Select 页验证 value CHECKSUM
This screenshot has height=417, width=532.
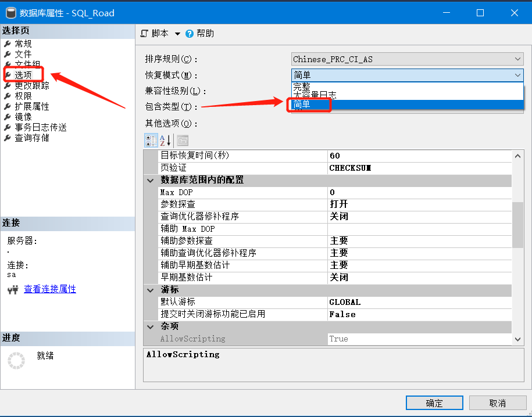point(420,168)
